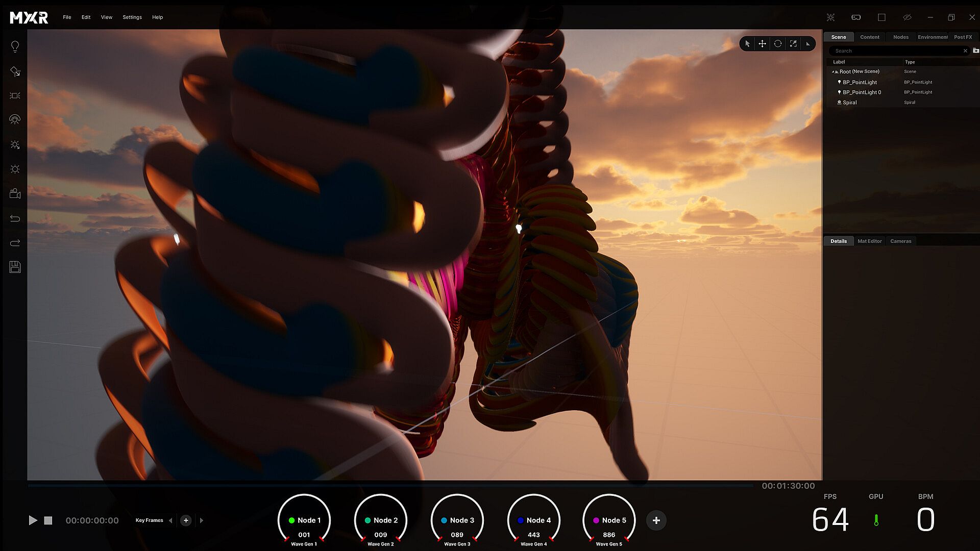Select the move gizmo tool
The width and height of the screenshot is (980, 551).
pyautogui.click(x=762, y=44)
